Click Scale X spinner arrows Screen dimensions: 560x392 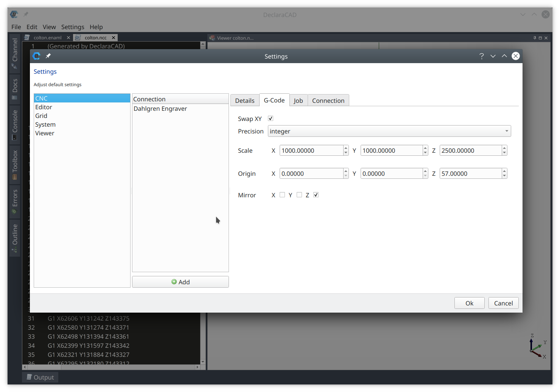[x=346, y=150]
